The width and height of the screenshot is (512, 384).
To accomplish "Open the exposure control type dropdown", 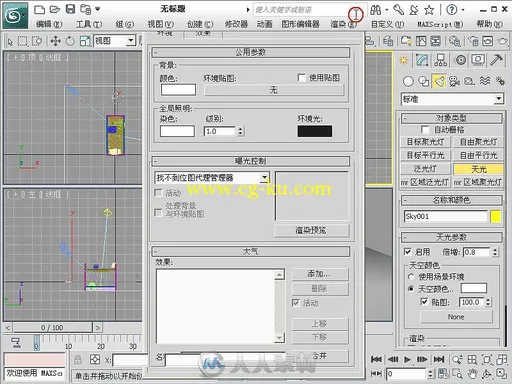I will click(x=264, y=177).
